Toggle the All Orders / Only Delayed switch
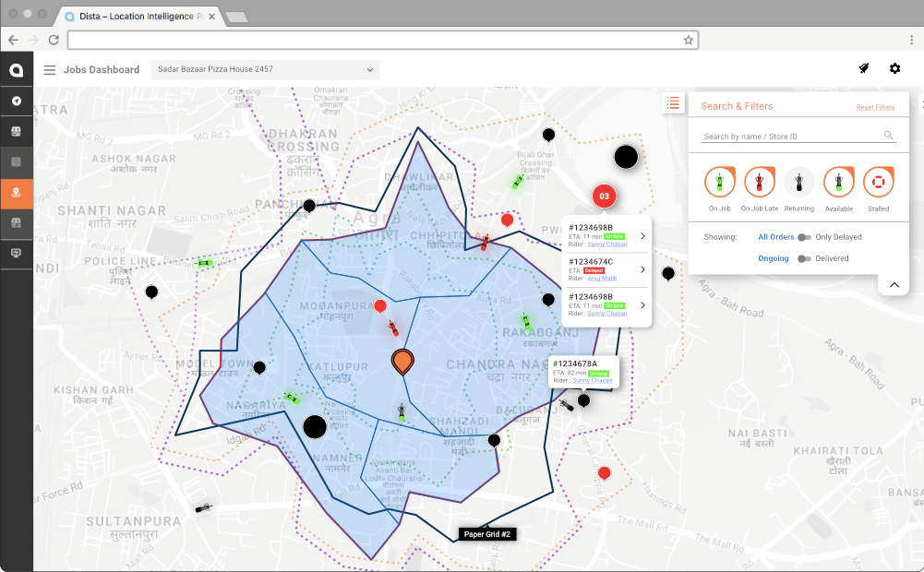This screenshot has width=924, height=572. pyautogui.click(x=804, y=237)
